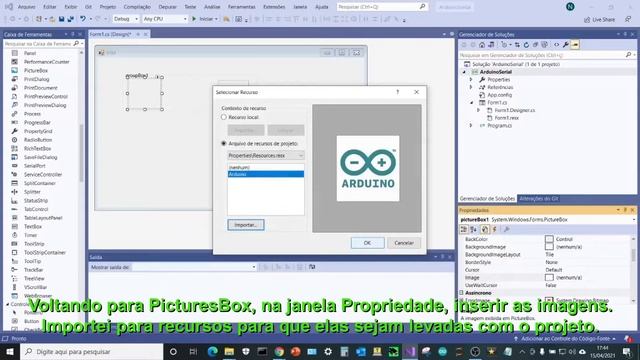Click the help question mark in Selecionar Recurso dialog
The image size is (640, 360).
pos(398,92)
